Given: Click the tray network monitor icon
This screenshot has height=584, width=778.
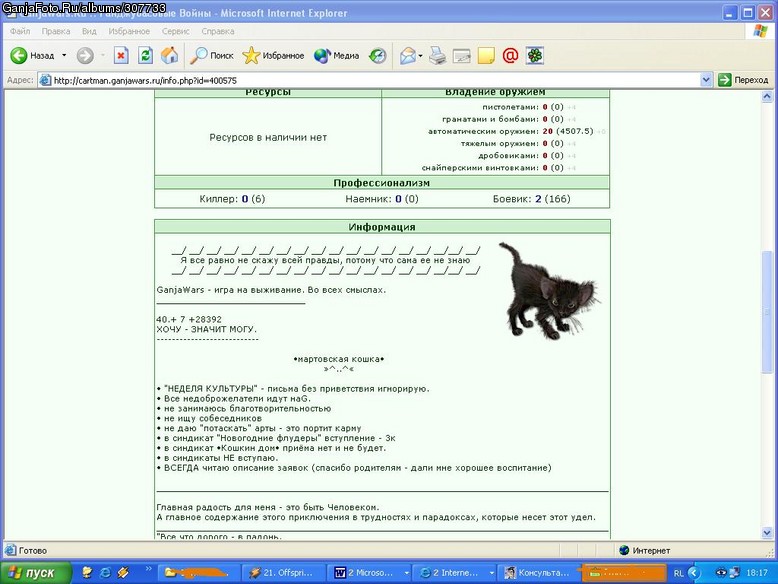Looking at the screenshot, I should 735,573.
